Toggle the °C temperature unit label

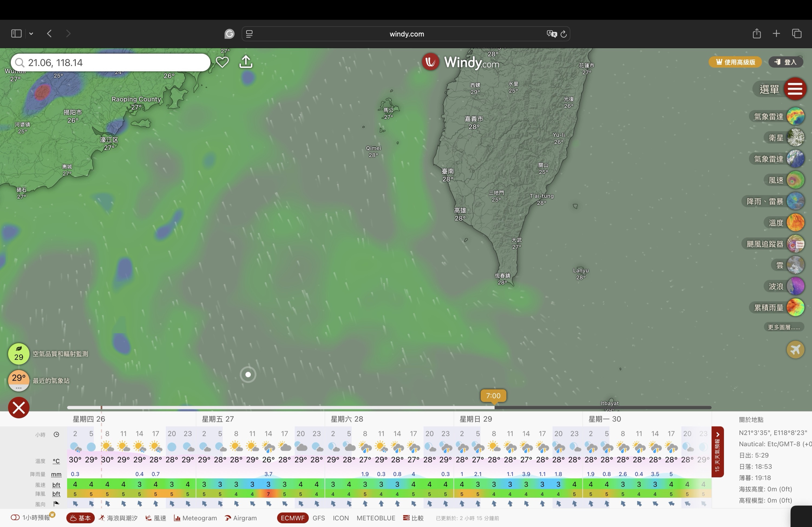coord(56,461)
